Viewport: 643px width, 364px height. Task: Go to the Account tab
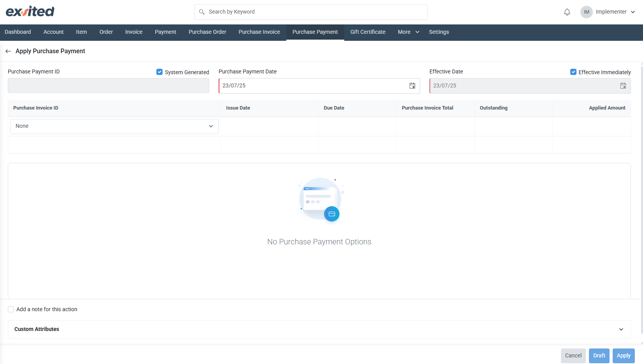pos(54,32)
